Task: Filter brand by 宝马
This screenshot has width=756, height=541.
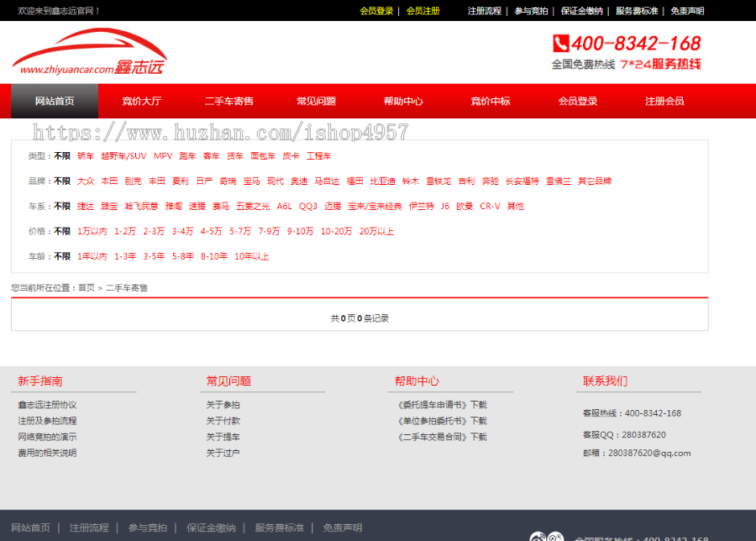Action: 252,181
